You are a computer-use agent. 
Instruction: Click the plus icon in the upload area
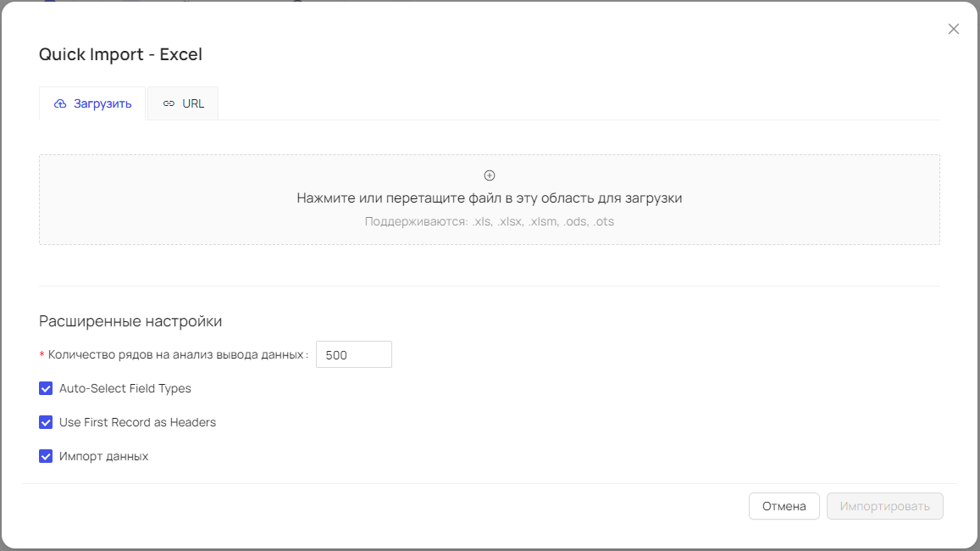pos(490,175)
